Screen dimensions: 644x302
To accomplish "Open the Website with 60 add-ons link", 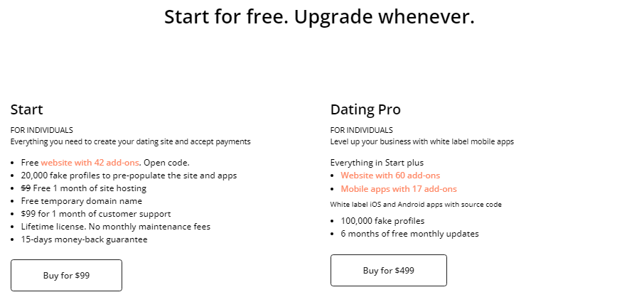I will (x=390, y=176).
